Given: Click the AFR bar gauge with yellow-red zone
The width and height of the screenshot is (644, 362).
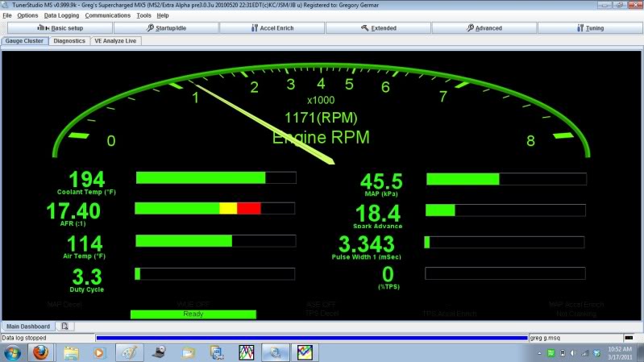Looking at the screenshot, I should click(215, 208).
